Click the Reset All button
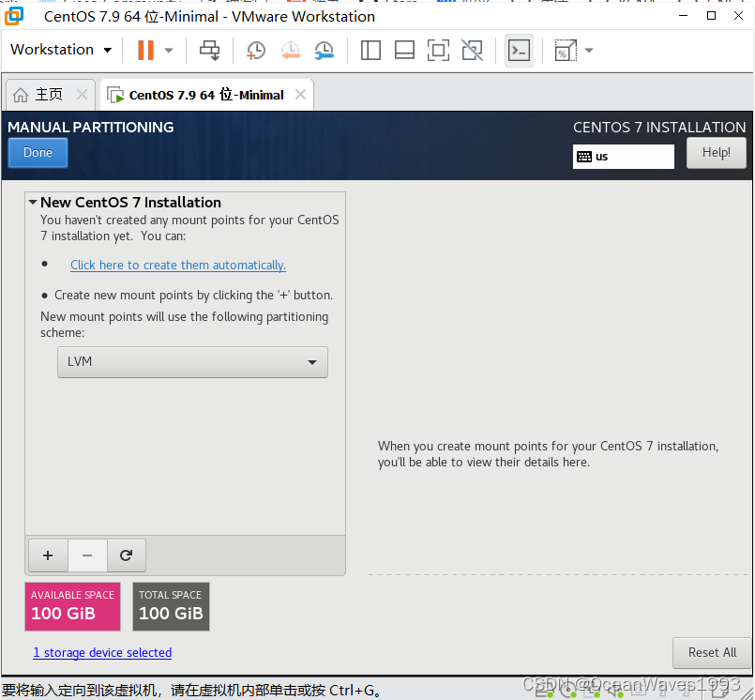 pos(712,653)
